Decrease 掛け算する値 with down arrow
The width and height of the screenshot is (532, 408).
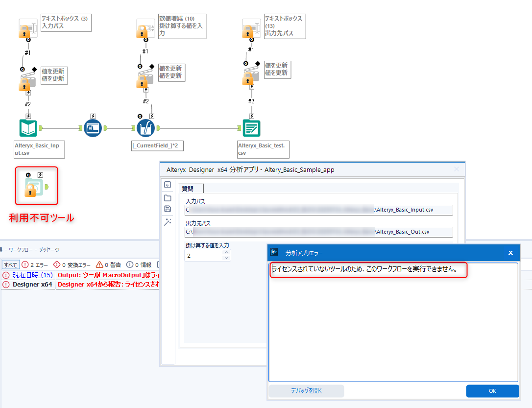click(x=226, y=258)
